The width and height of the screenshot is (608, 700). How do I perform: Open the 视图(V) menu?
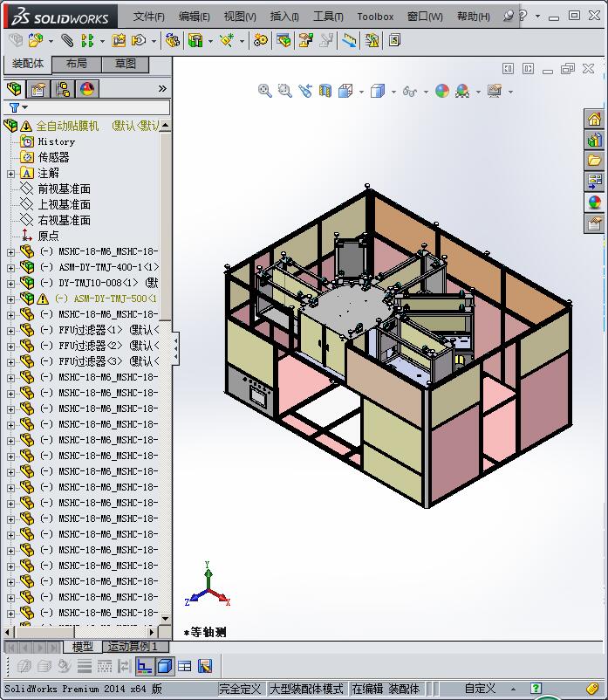click(240, 17)
